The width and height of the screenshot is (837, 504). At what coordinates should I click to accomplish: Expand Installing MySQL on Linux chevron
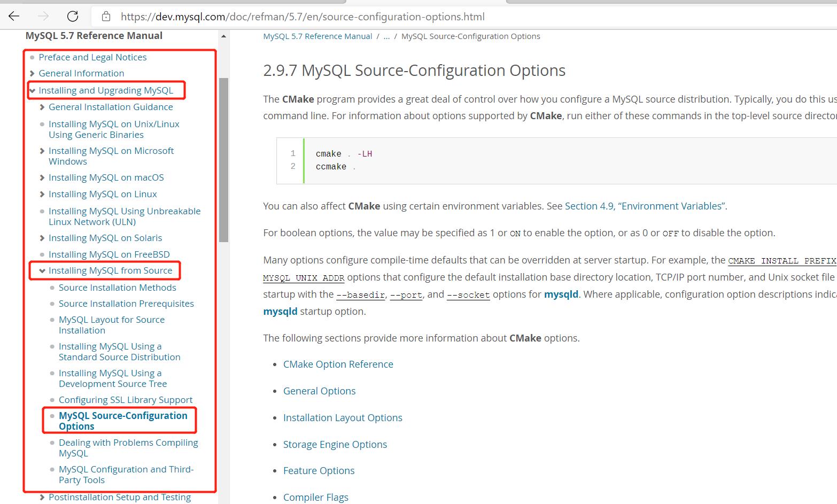42,194
